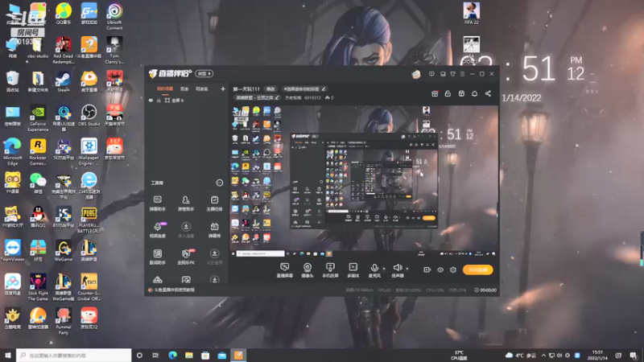Expand speaker options arrow next to 扬声器
The image size is (644, 362).
coord(407,269)
